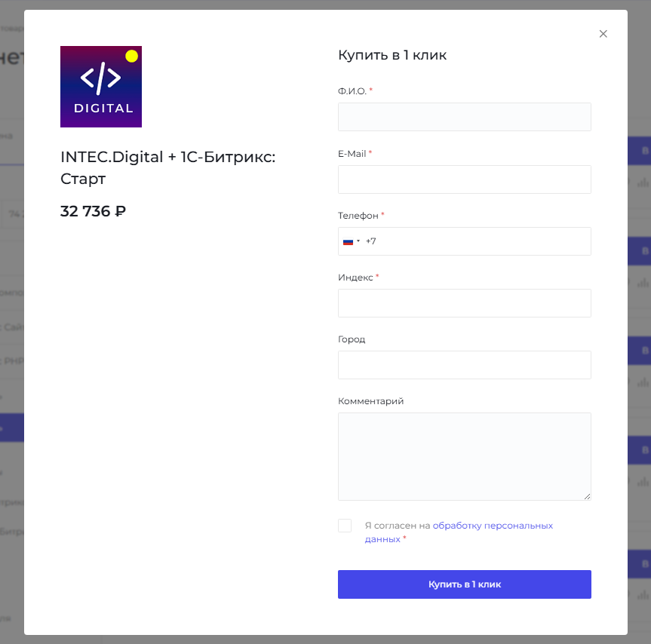651x644 pixels.
Task: Focus the Ф.И.О. input field
Action: pyautogui.click(x=464, y=117)
